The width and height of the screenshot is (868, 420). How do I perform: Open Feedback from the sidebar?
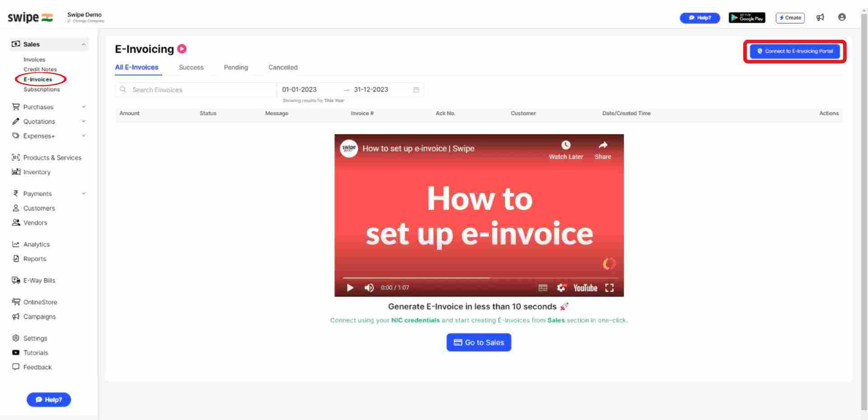[x=37, y=367]
